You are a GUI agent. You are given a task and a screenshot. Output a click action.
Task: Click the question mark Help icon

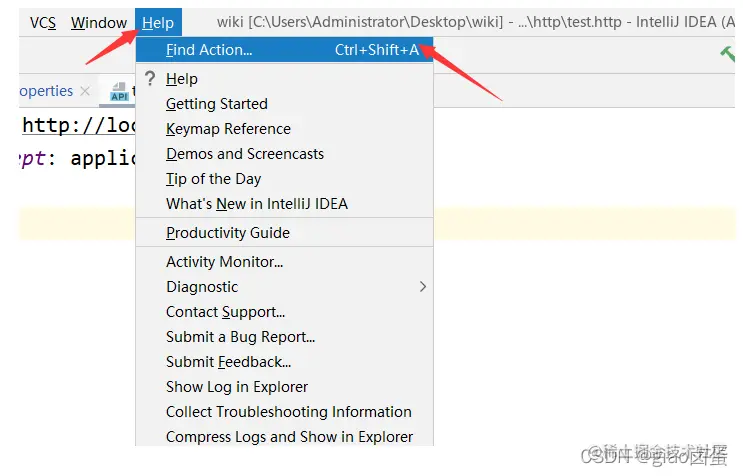coord(150,79)
